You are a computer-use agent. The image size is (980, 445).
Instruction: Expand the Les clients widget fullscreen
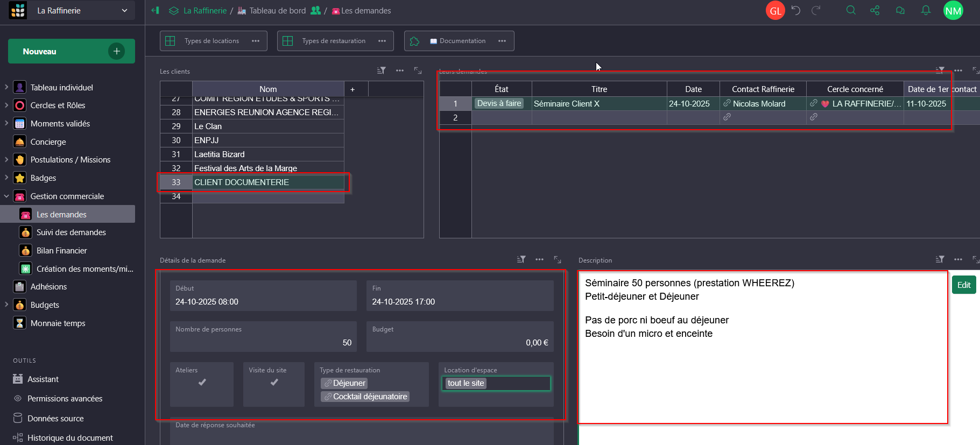(x=418, y=70)
